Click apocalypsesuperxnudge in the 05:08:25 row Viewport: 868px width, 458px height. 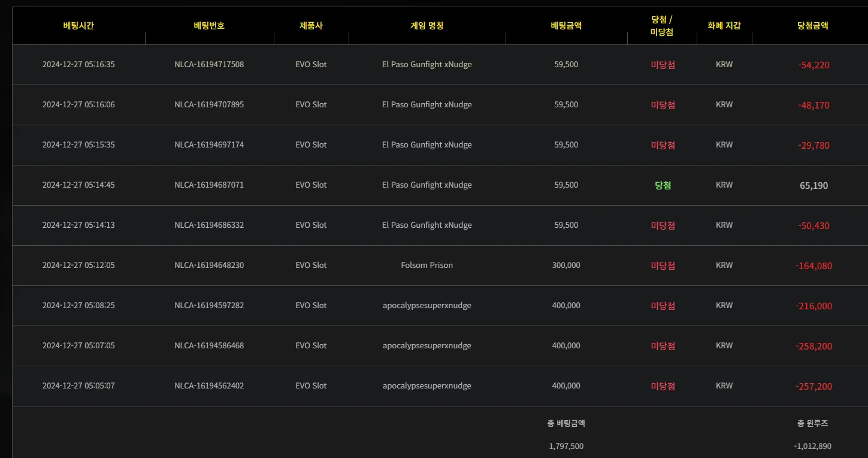[427, 306]
